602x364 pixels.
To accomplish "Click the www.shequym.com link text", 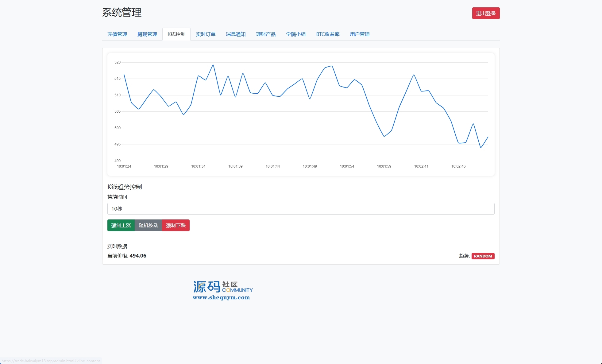I will pyautogui.click(x=221, y=297).
